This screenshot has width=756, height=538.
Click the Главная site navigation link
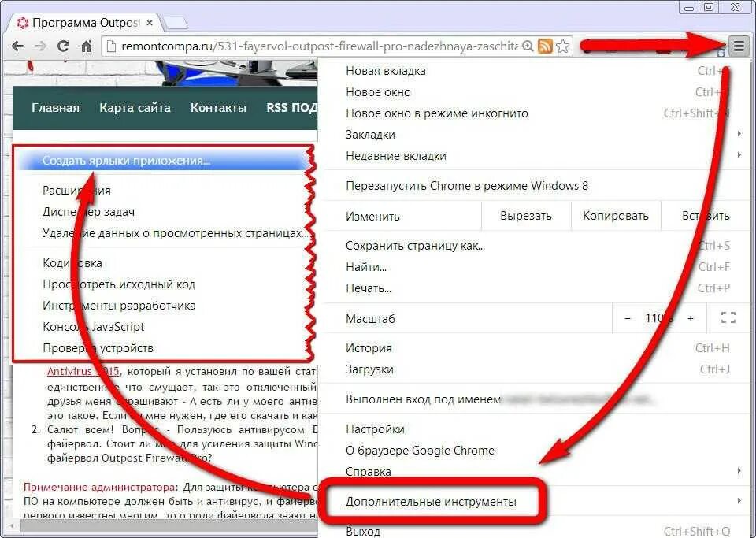55,107
